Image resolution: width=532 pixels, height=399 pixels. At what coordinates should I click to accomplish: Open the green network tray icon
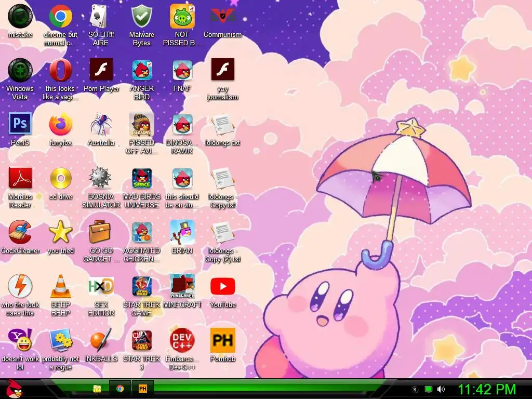click(429, 389)
